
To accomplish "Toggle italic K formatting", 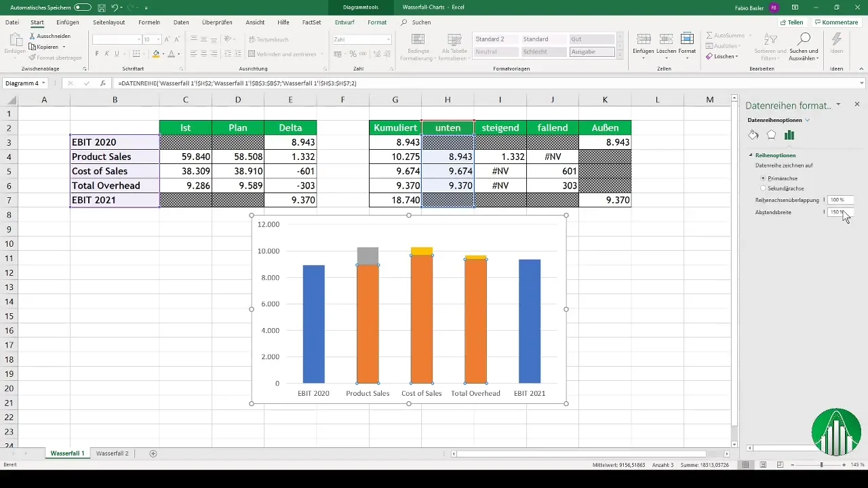I will point(106,54).
